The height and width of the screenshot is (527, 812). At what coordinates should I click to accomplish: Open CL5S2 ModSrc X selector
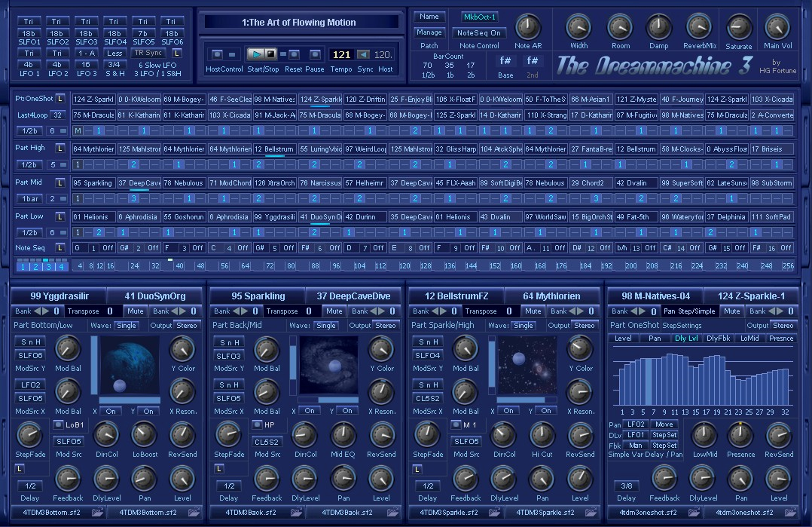[429, 399]
